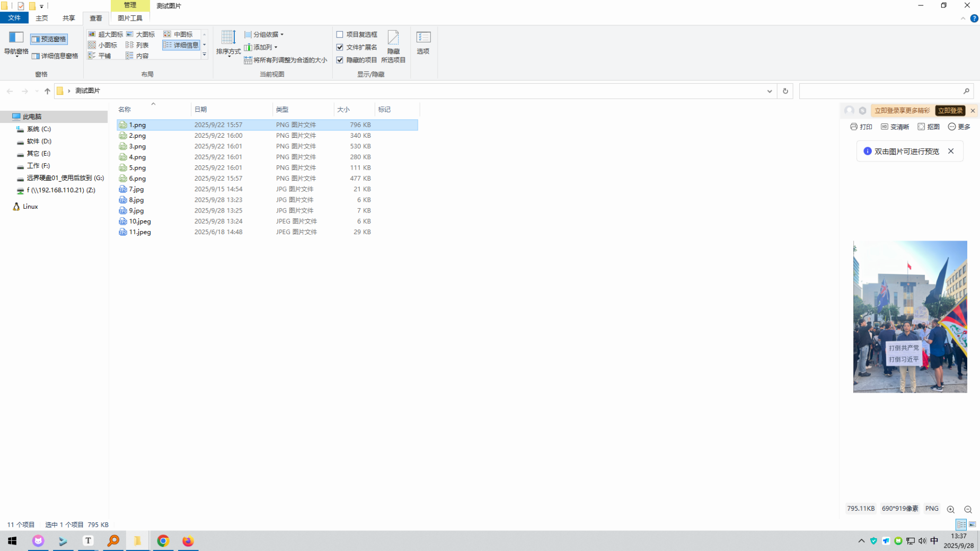Click the navigation pane icon
The height and width of the screenshot is (551, 980).
click(16, 38)
